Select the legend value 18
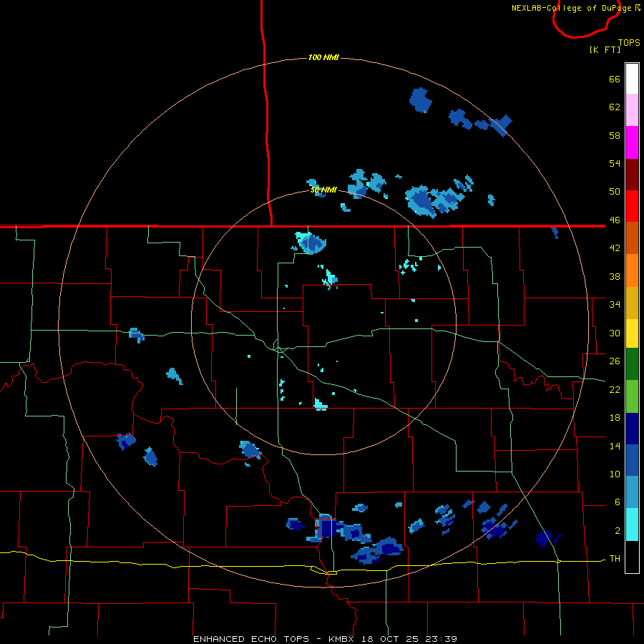 pyautogui.click(x=615, y=418)
